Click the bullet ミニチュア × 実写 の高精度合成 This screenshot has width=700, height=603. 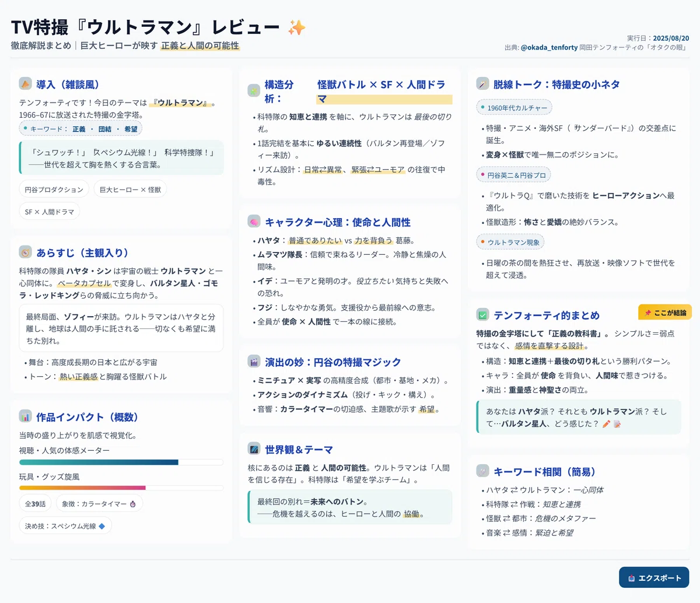[x=352, y=381]
